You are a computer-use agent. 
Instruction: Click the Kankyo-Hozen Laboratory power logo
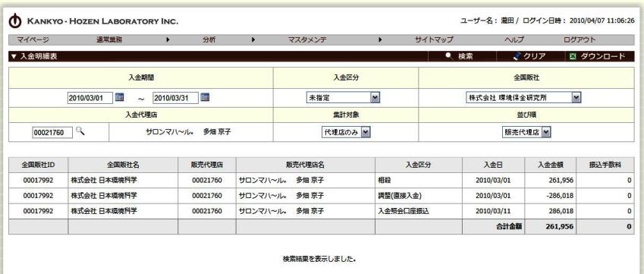coord(14,21)
